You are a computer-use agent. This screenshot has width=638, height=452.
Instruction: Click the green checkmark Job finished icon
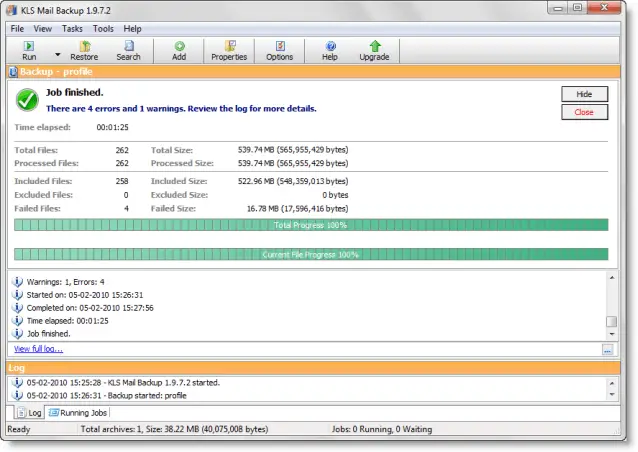tap(27, 100)
